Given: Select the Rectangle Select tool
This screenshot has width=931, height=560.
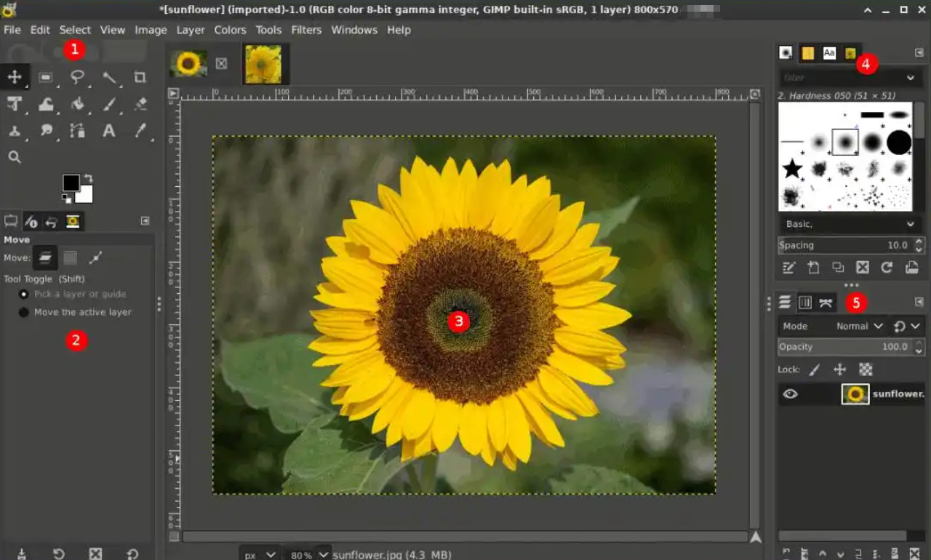Looking at the screenshot, I should (46, 76).
